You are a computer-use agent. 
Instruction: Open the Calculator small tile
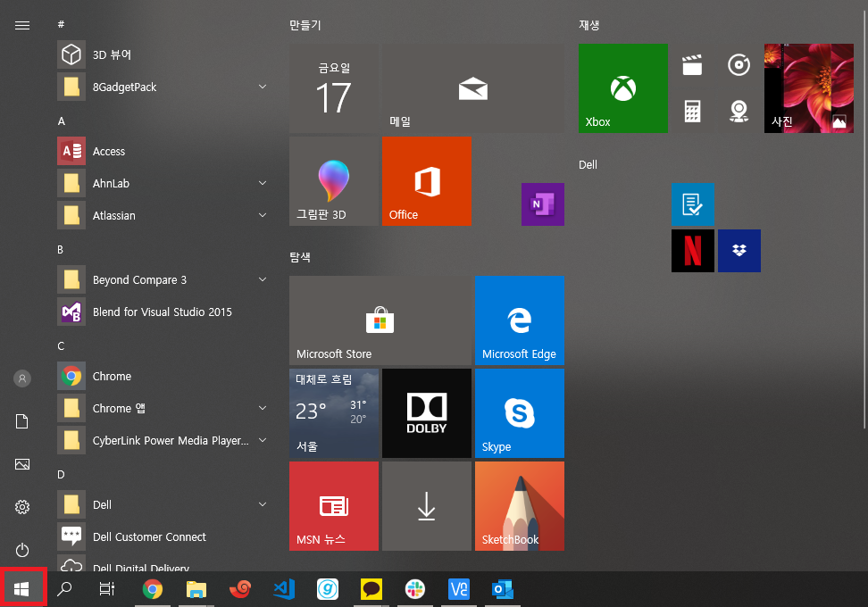click(x=692, y=112)
